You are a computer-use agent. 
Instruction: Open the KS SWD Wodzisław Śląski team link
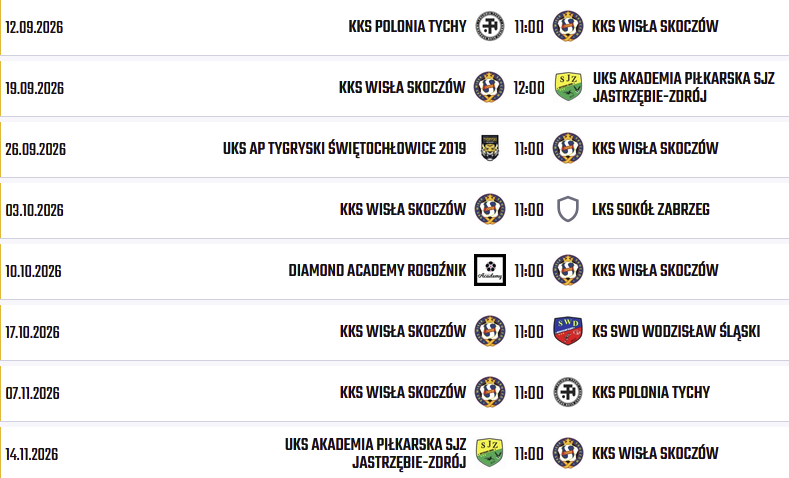coord(676,332)
